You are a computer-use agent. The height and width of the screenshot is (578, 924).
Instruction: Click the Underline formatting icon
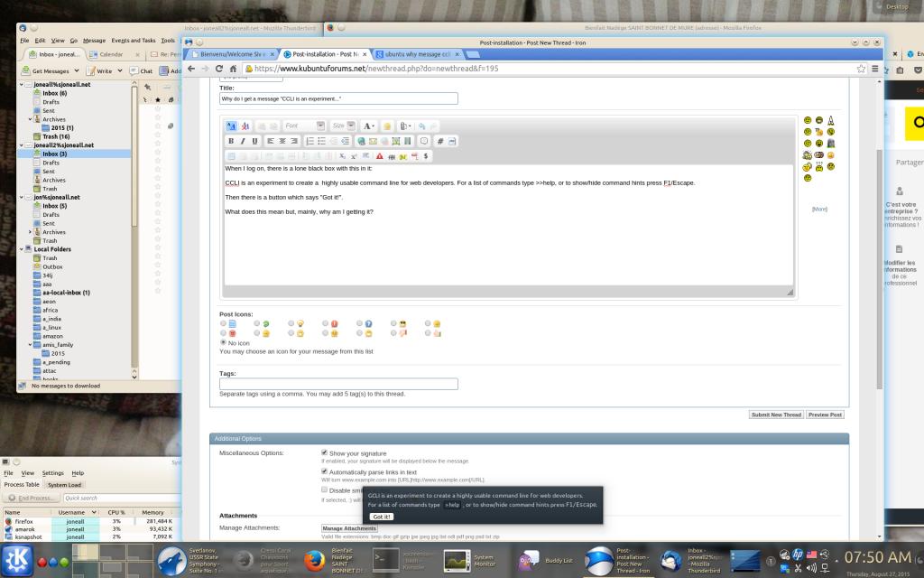(254, 141)
